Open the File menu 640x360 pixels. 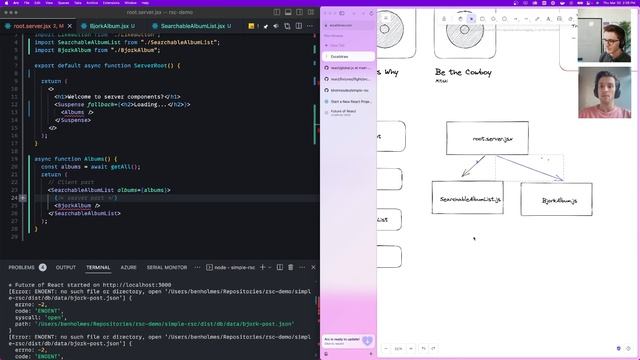click(27, 2)
